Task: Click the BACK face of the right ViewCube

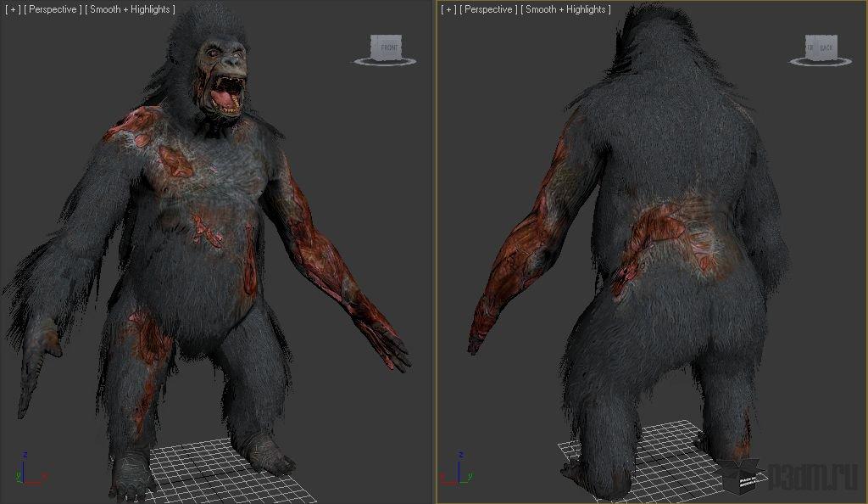Action: click(x=826, y=48)
